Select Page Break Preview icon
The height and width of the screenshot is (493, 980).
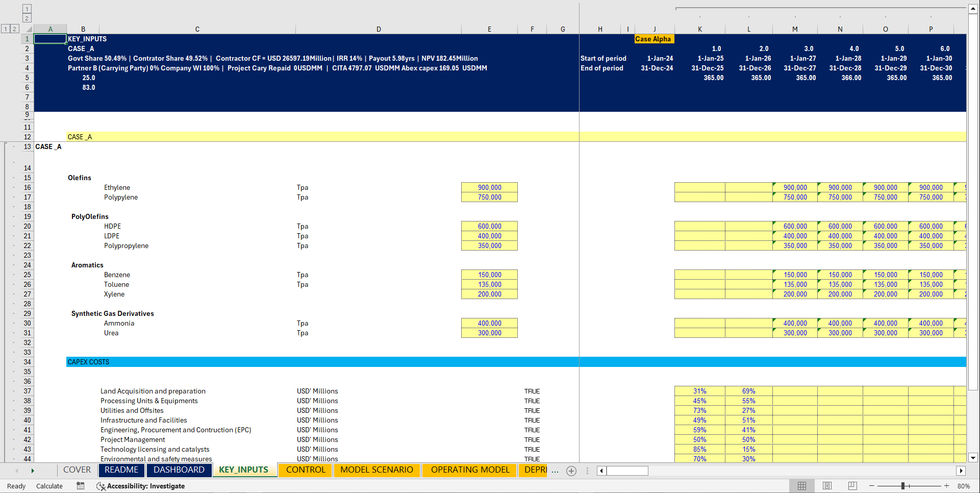coord(852,486)
